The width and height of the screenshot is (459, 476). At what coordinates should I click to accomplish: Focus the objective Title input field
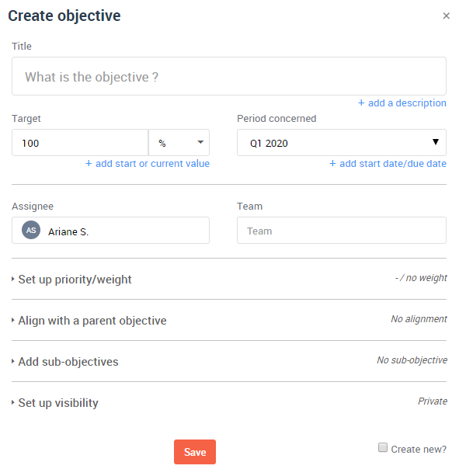pos(229,76)
